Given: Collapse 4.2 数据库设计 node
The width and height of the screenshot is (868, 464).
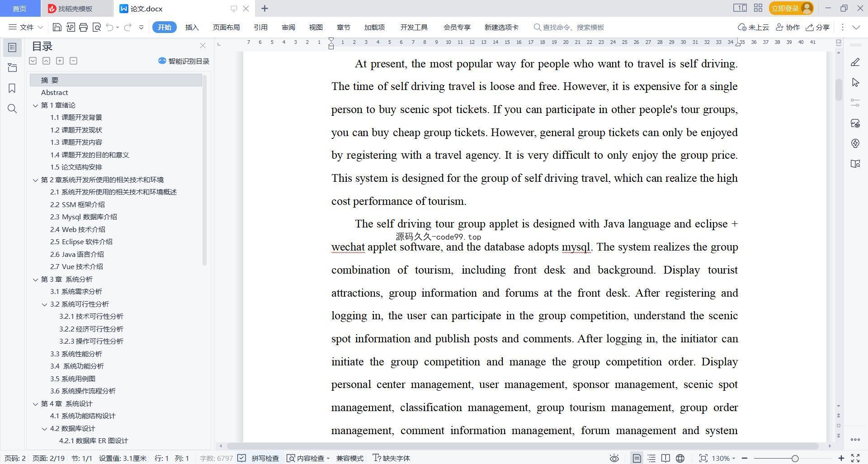Looking at the screenshot, I should [44, 429].
